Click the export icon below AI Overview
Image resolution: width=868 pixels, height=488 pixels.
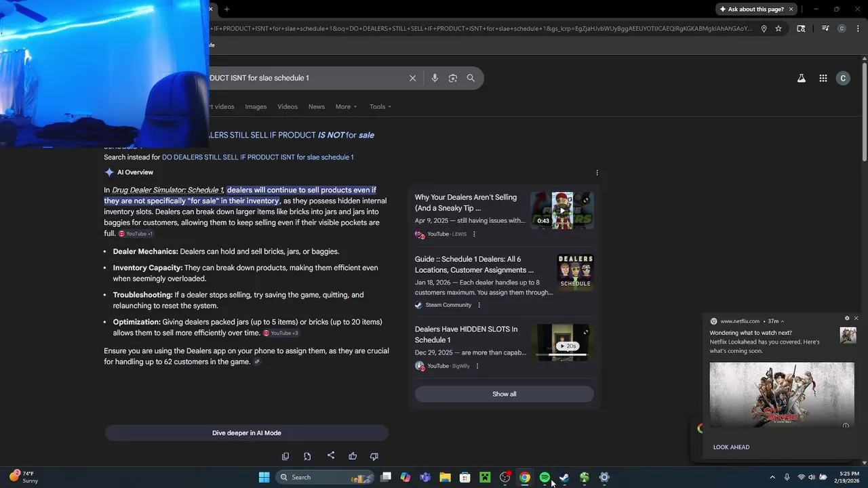307,457
